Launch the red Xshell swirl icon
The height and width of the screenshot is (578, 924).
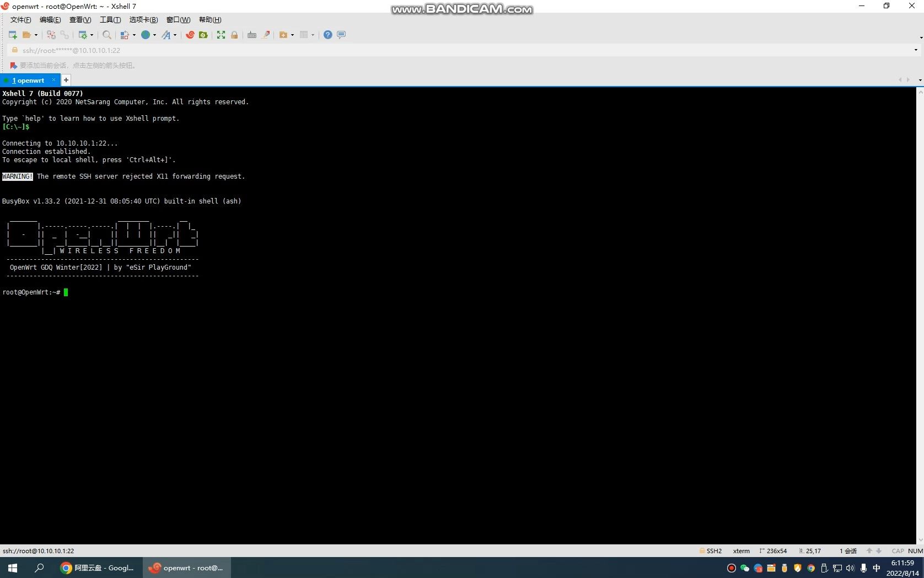[190, 35]
